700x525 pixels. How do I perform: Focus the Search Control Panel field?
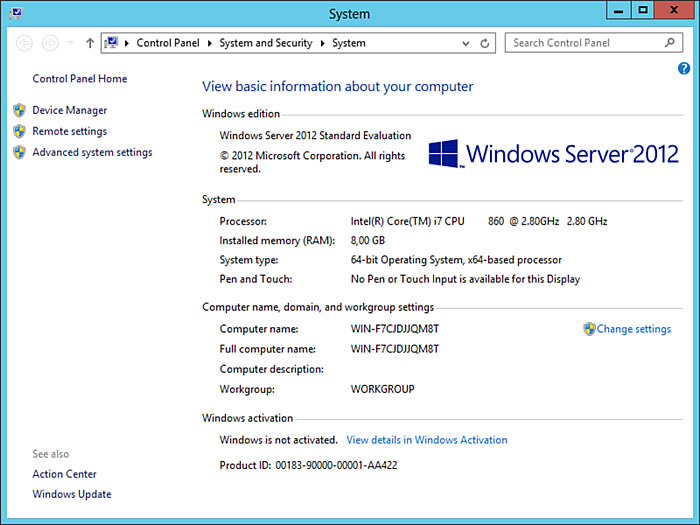click(x=594, y=43)
